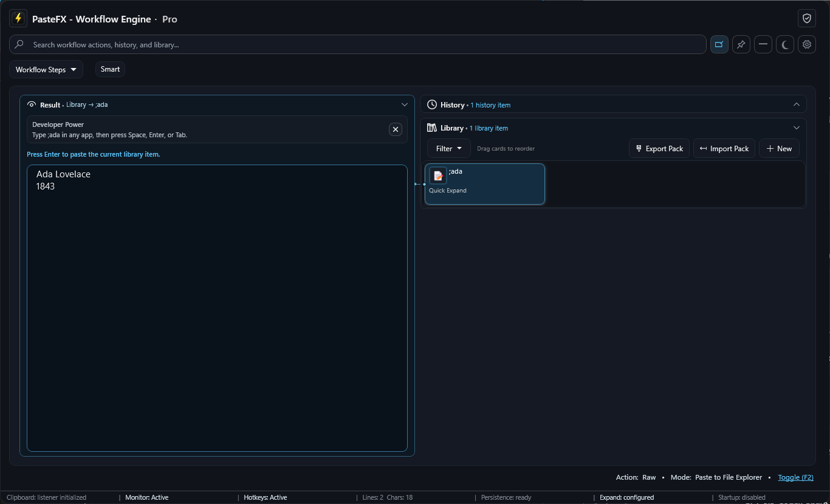Click the Expand: configured status entry

pos(627,497)
